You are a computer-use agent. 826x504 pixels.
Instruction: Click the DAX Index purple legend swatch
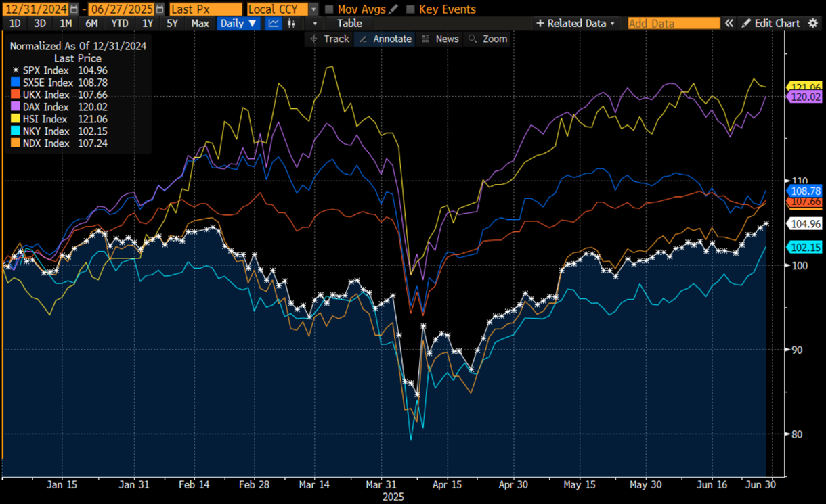point(16,107)
